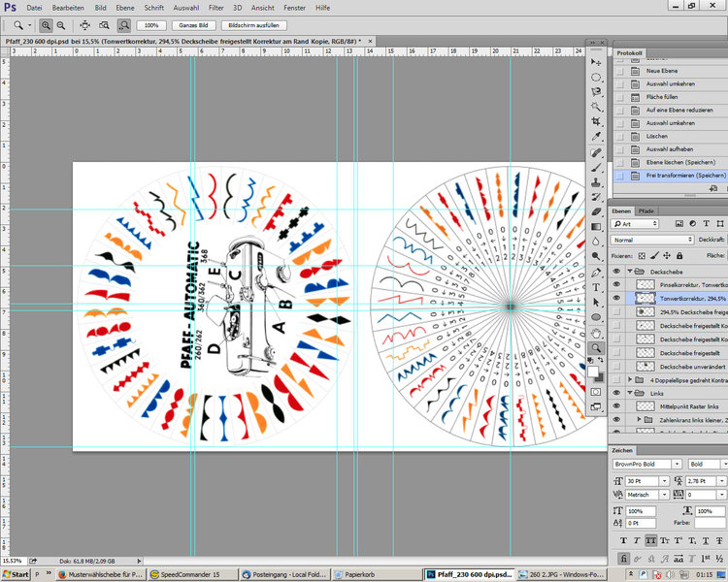Expand the Zahlenkranz links kleiner group
728x582 pixels.
pyautogui.click(x=639, y=420)
